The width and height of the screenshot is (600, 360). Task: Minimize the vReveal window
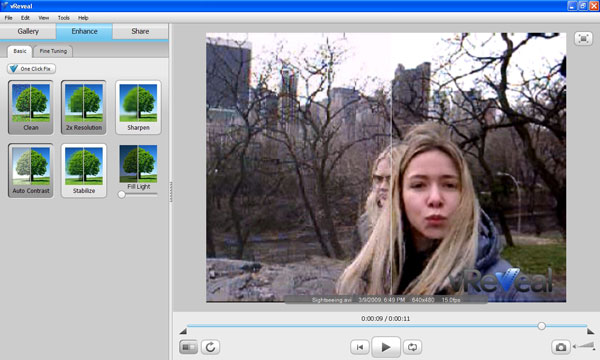[x=572, y=6]
